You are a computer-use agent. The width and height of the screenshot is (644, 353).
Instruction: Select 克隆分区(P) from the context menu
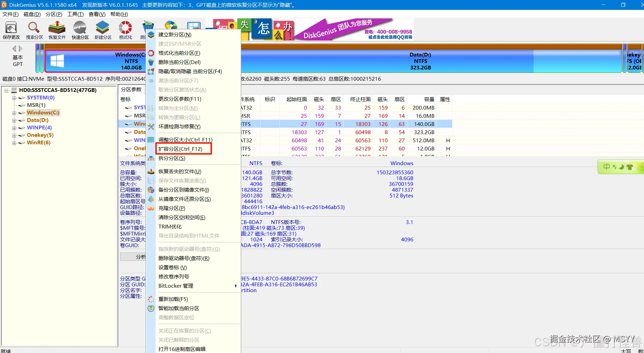click(x=172, y=208)
